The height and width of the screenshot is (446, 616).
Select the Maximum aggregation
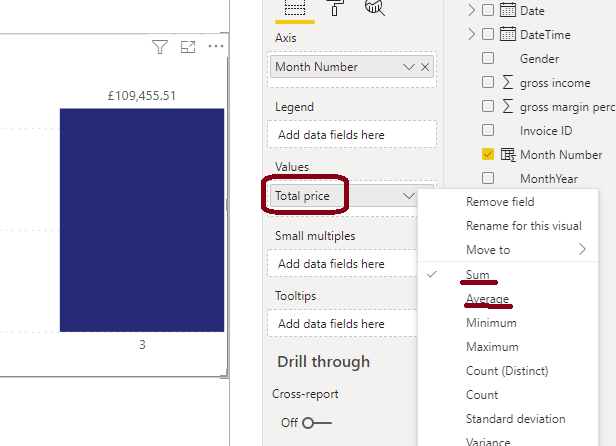click(x=492, y=347)
